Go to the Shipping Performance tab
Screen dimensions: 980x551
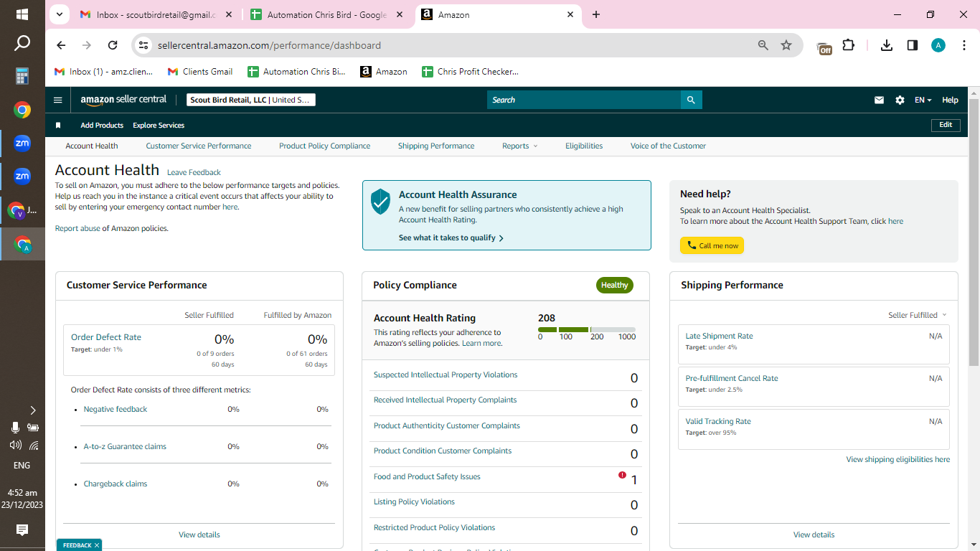point(436,146)
